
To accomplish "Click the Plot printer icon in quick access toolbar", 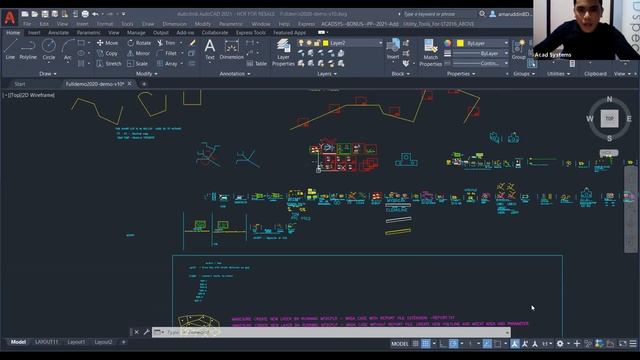I will pos(85,14).
